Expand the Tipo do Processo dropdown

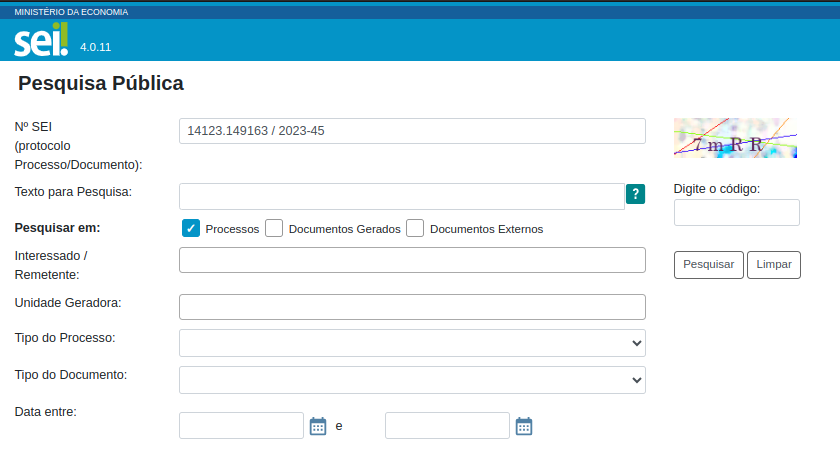tap(412, 343)
